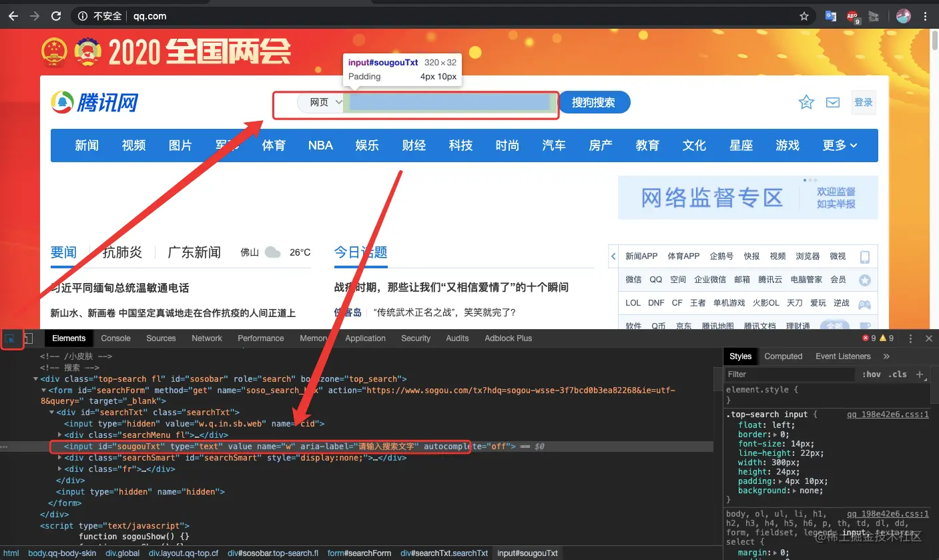Screen dimensions: 939x560
Task: Click the red error count indicator
Action: (869, 338)
